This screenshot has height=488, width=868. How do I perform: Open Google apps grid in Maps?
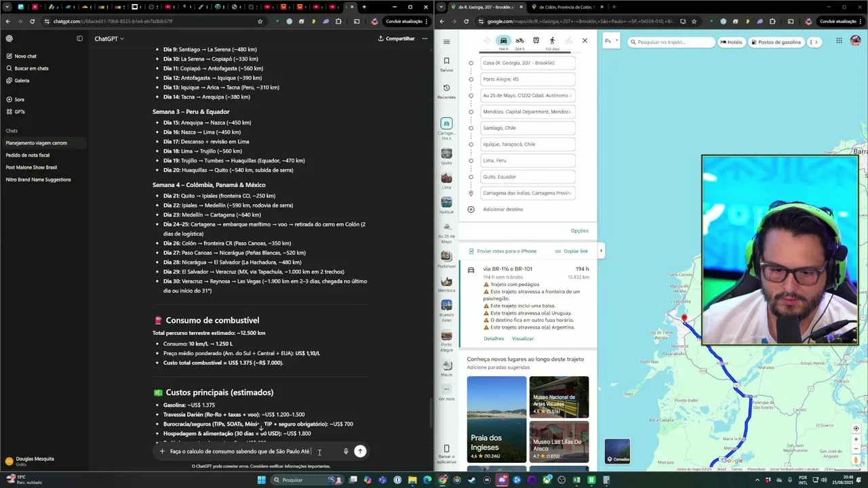click(x=839, y=41)
